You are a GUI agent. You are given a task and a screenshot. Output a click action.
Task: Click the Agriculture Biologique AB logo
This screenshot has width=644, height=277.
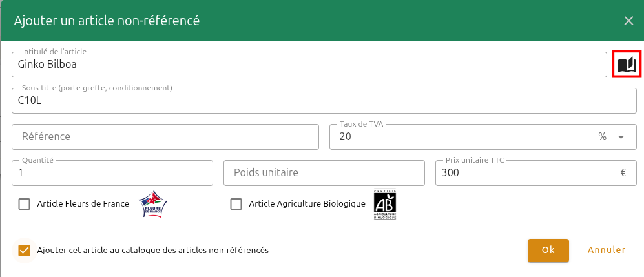(385, 204)
